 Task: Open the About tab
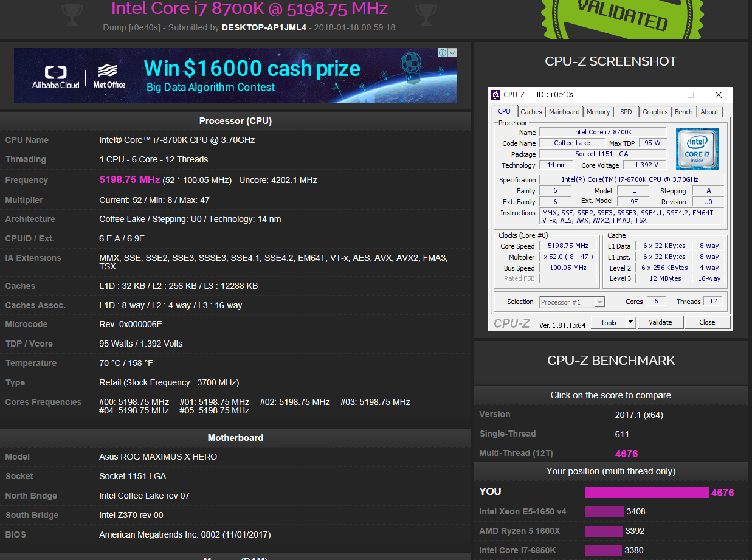[709, 112]
